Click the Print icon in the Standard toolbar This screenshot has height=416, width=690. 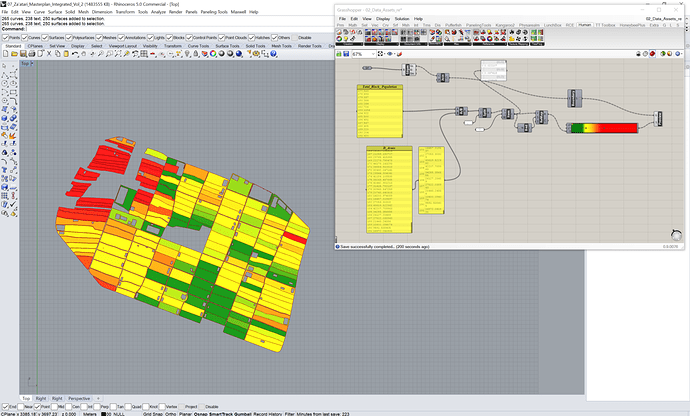[x=32, y=54]
